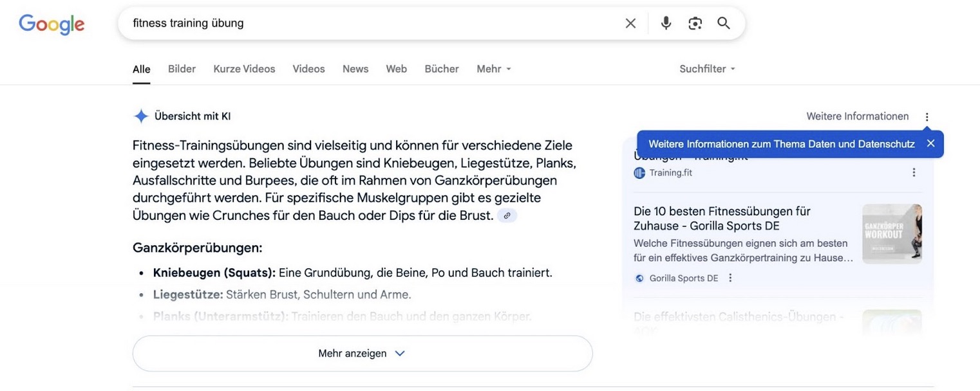The width and height of the screenshot is (980, 391).
Task: Click the Übersicht mit KI heading
Action: (193, 116)
